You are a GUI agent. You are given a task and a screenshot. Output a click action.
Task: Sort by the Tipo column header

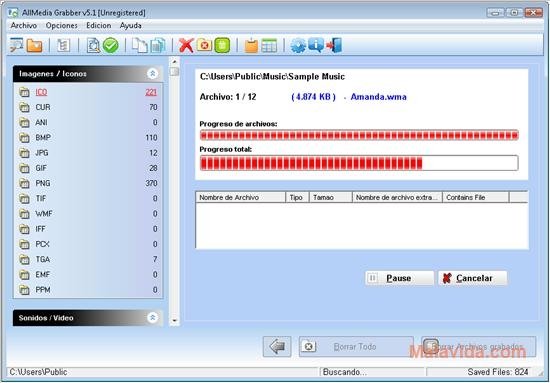coord(297,197)
